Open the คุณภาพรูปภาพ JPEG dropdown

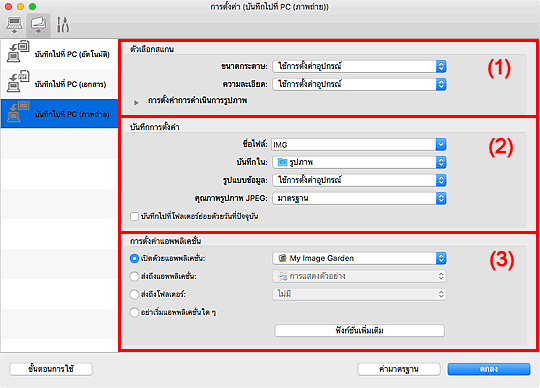[359, 198]
